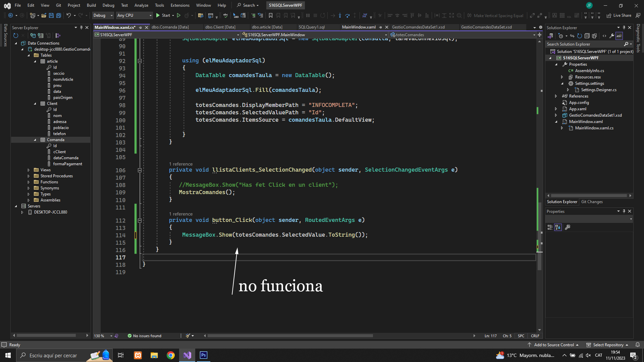Refresh Server Explorer connections
This screenshot has width=644, height=362.
pos(15,36)
